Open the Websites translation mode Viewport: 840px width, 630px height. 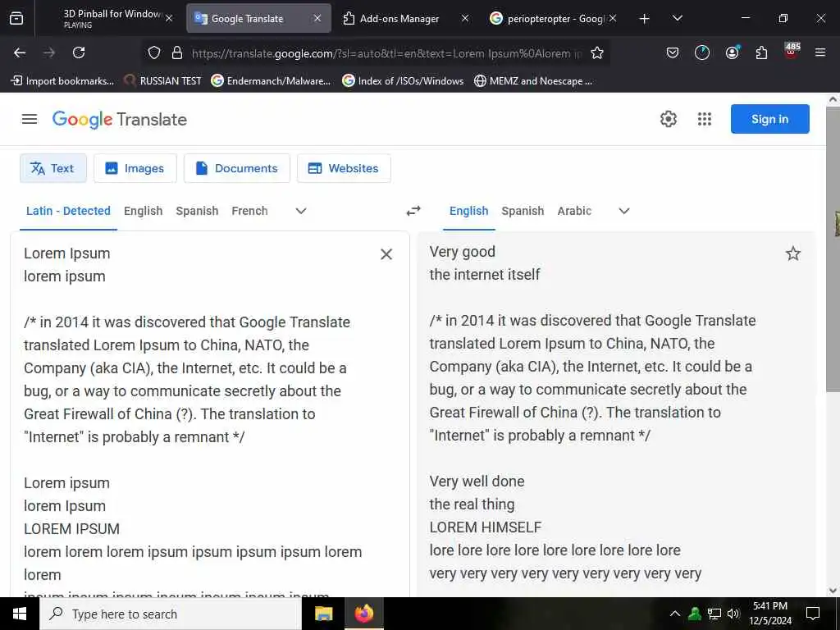pyautogui.click(x=344, y=168)
